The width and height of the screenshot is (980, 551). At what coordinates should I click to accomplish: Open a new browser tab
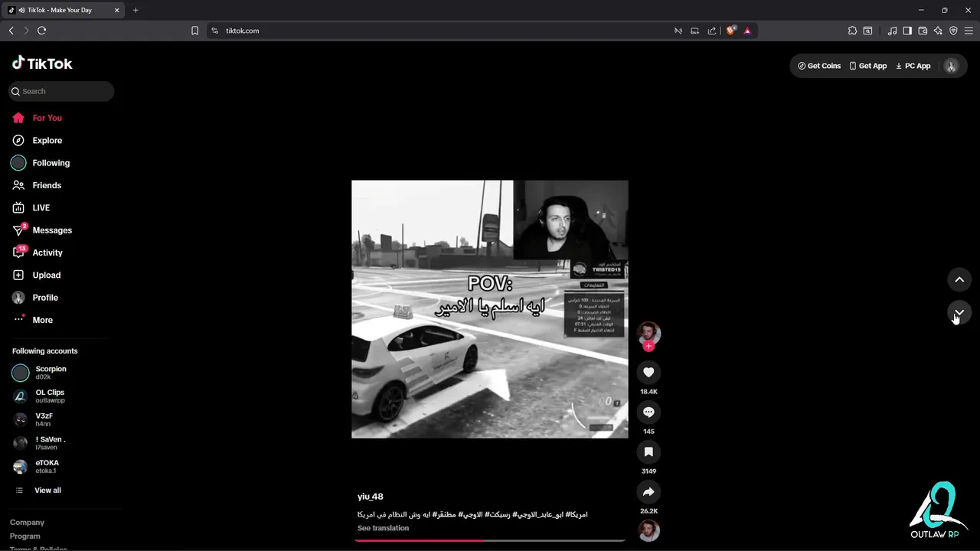[x=136, y=10]
